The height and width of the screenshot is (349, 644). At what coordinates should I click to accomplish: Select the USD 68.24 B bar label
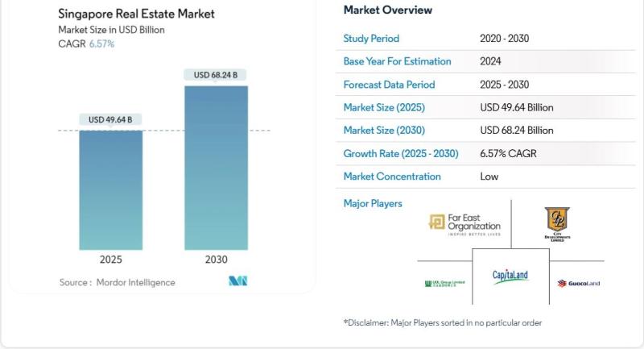pyautogui.click(x=216, y=75)
